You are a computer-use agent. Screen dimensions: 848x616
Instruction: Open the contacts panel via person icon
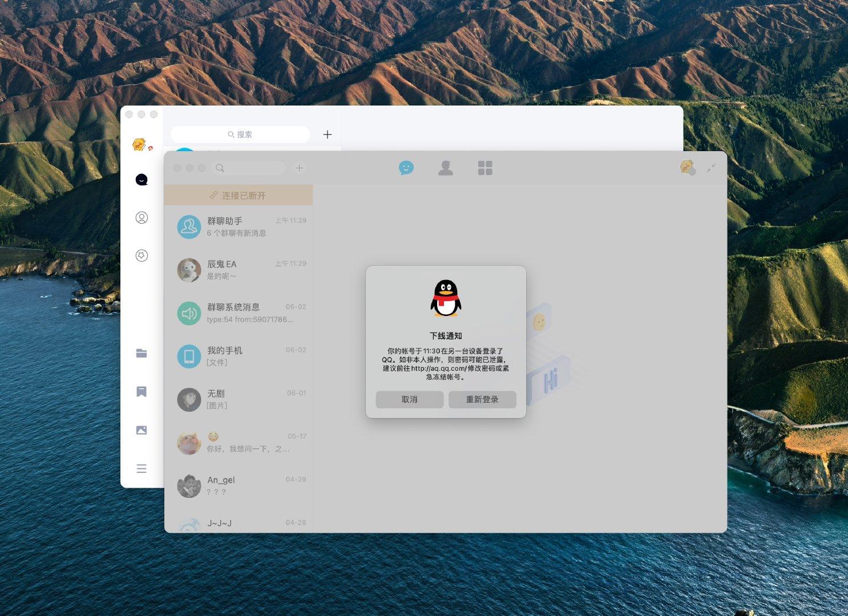446,167
